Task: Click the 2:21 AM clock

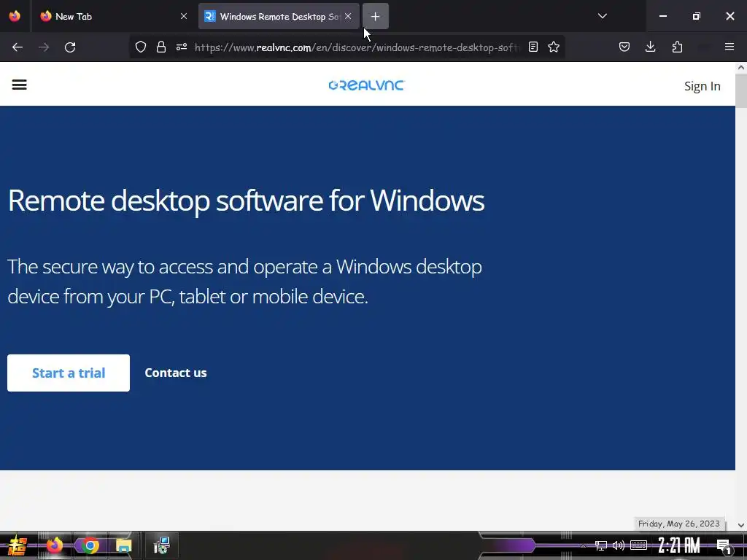Action: tap(679, 545)
